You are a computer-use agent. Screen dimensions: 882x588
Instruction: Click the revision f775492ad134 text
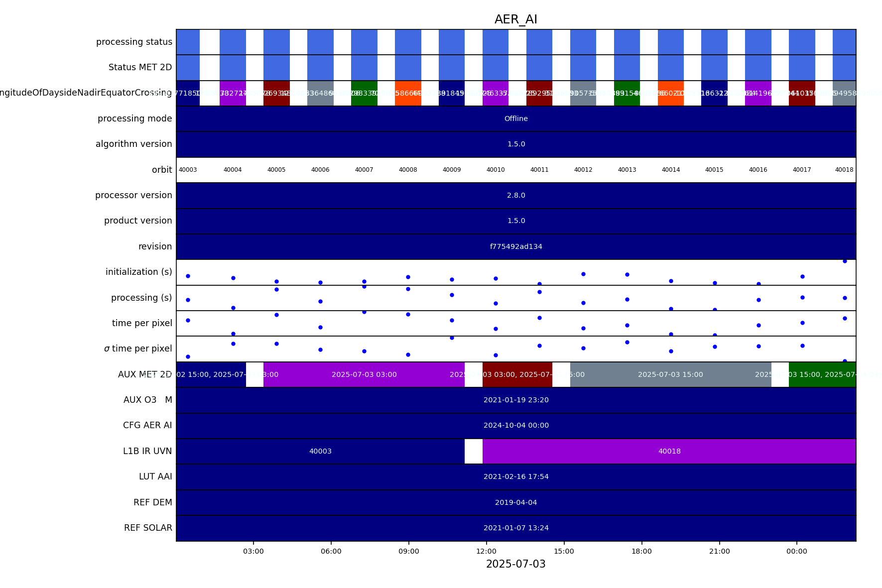(x=515, y=246)
